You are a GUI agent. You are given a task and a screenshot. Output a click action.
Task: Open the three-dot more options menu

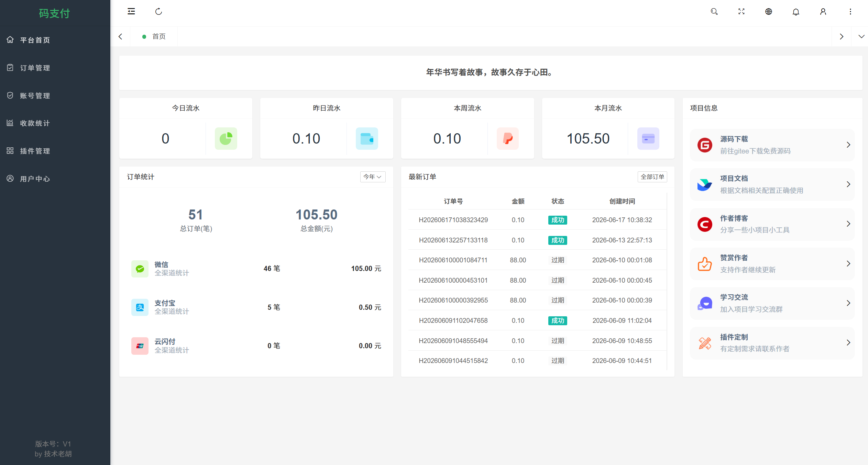coord(850,12)
